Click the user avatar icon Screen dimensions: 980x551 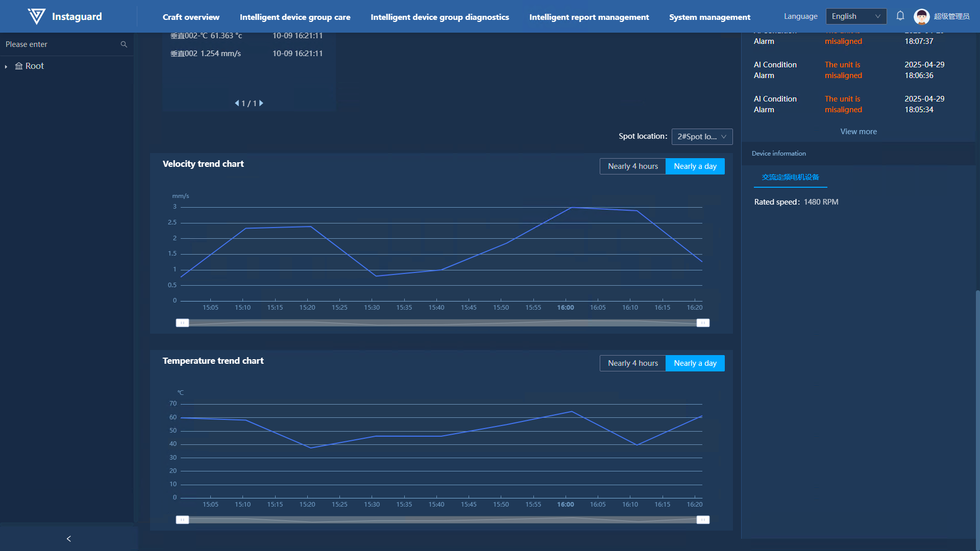coord(921,16)
